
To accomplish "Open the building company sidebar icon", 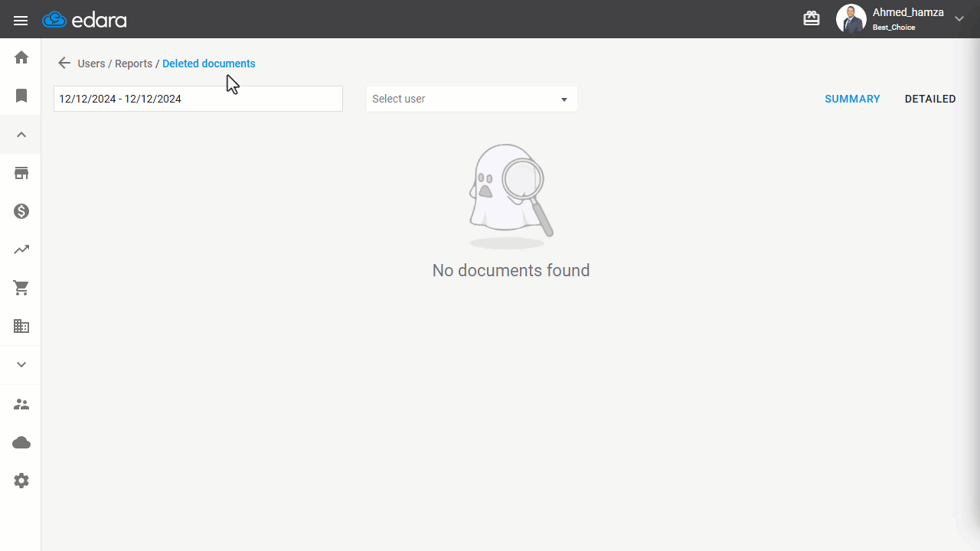I will (21, 326).
